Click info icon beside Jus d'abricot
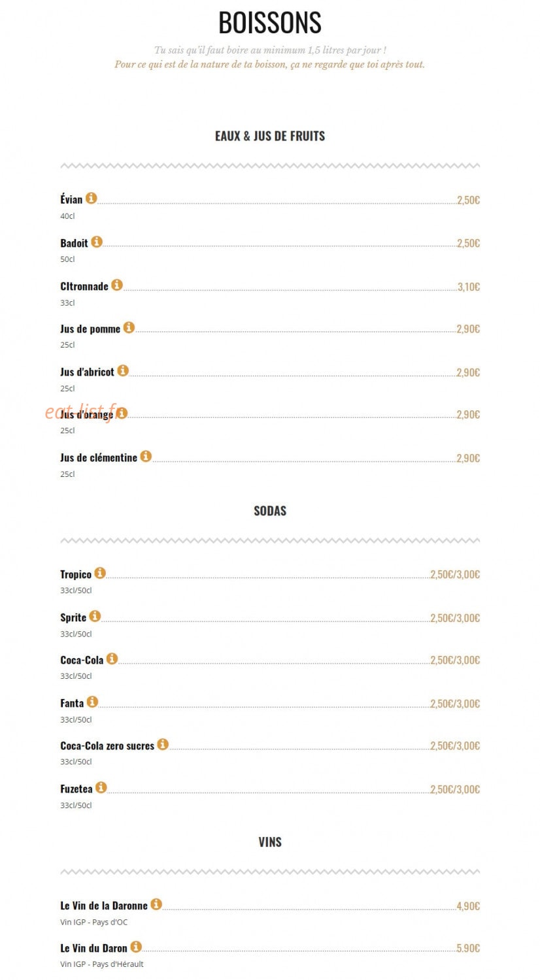 pos(123,370)
